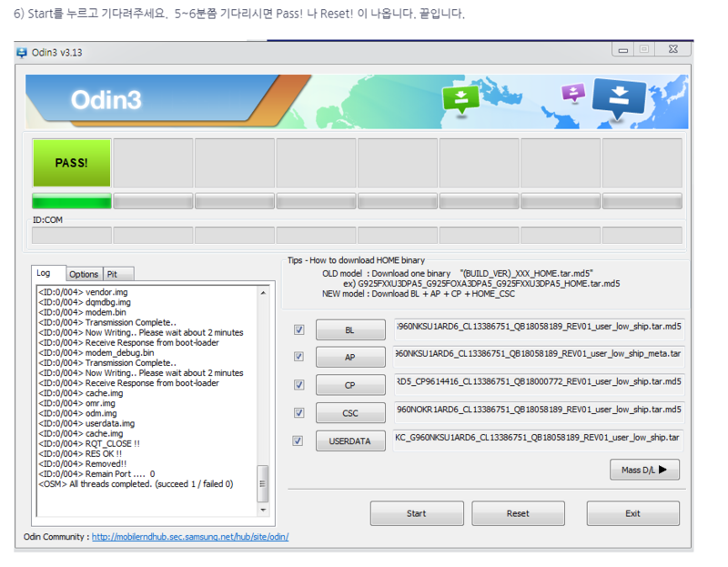The image size is (728, 567).
Task: Click the Exit button
Action: [x=632, y=513]
